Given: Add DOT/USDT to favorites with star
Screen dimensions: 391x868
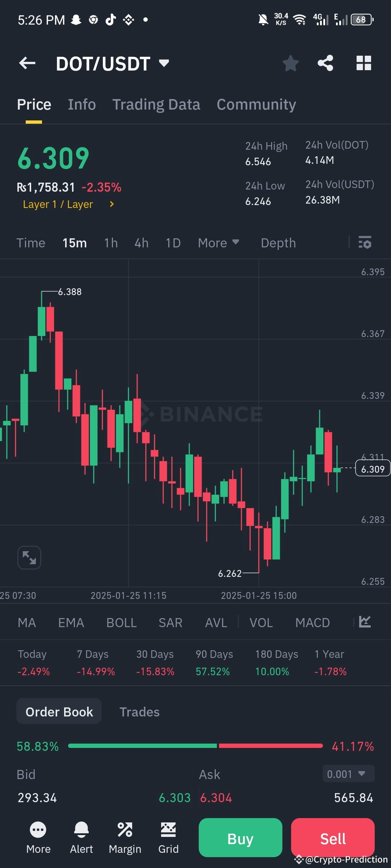Looking at the screenshot, I should click(290, 63).
